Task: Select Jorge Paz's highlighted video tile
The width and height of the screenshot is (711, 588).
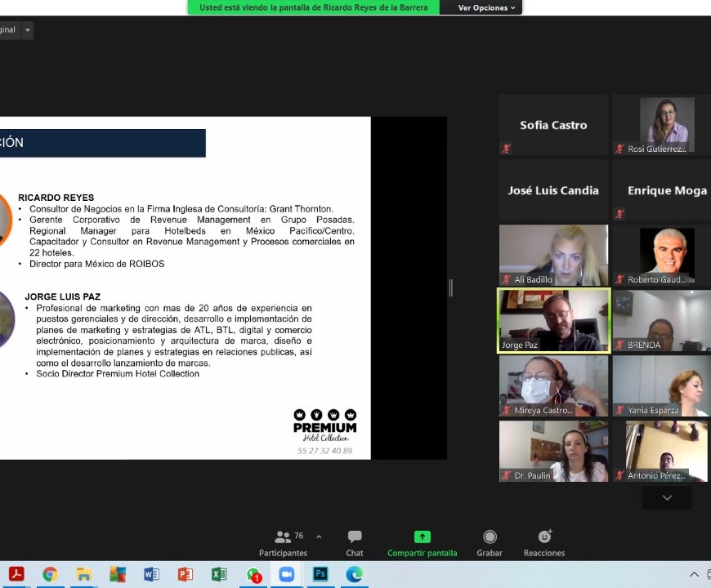Action: click(x=554, y=321)
